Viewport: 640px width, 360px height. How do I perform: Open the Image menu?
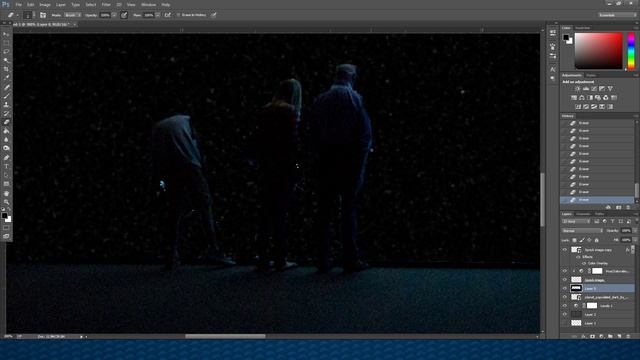click(45, 4)
